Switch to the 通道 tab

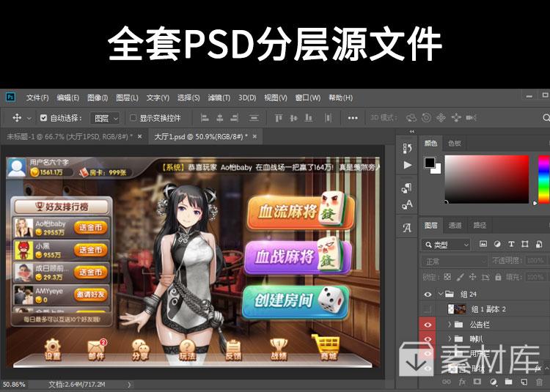455,225
